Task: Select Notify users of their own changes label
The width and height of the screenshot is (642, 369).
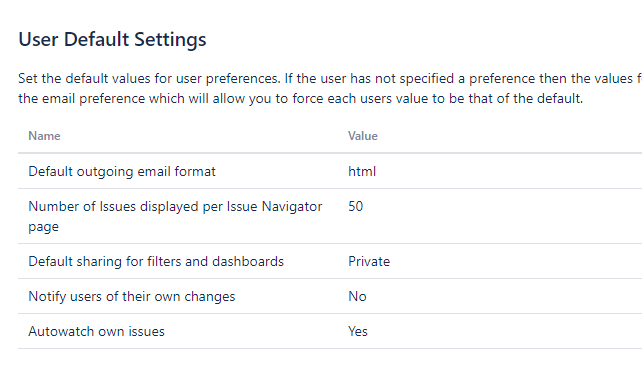Action: pyautogui.click(x=132, y=297)
